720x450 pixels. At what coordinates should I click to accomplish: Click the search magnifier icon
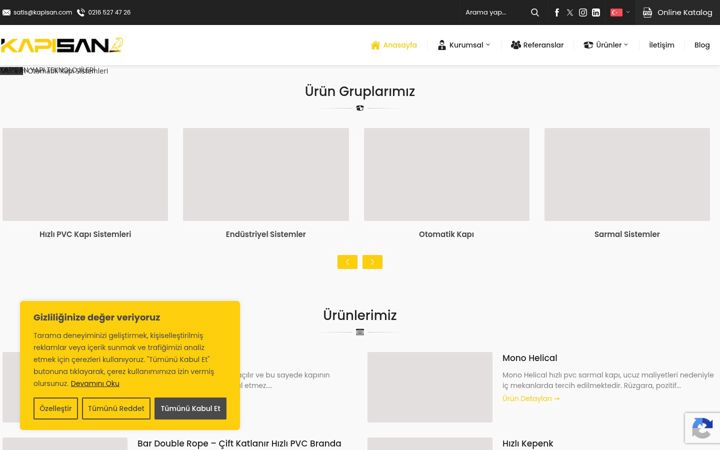534,12
